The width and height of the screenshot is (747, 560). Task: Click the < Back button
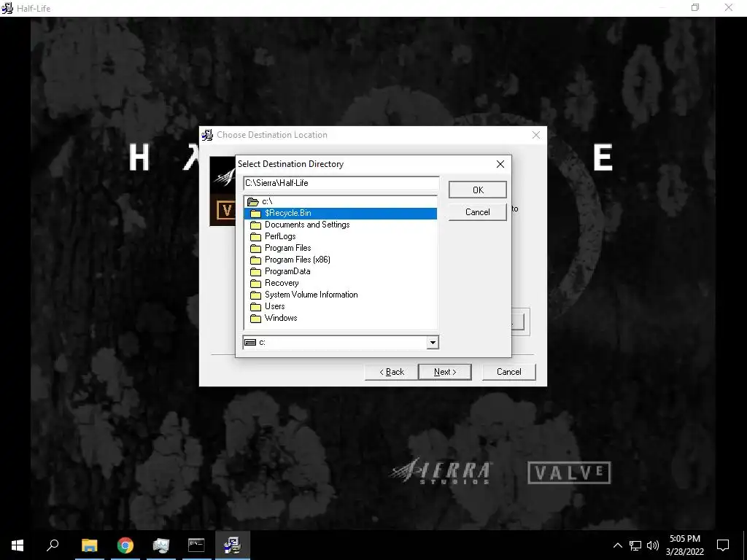[x=392, y=372]
